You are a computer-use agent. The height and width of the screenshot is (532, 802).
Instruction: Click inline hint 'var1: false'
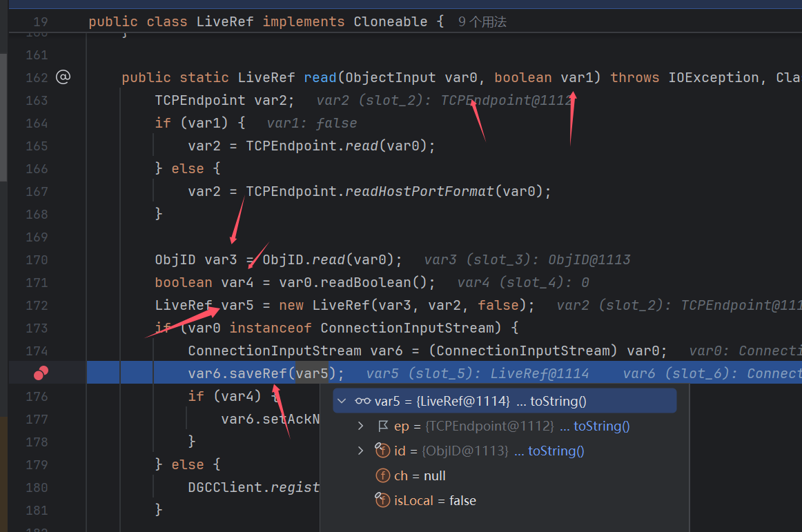click(312, 124)
